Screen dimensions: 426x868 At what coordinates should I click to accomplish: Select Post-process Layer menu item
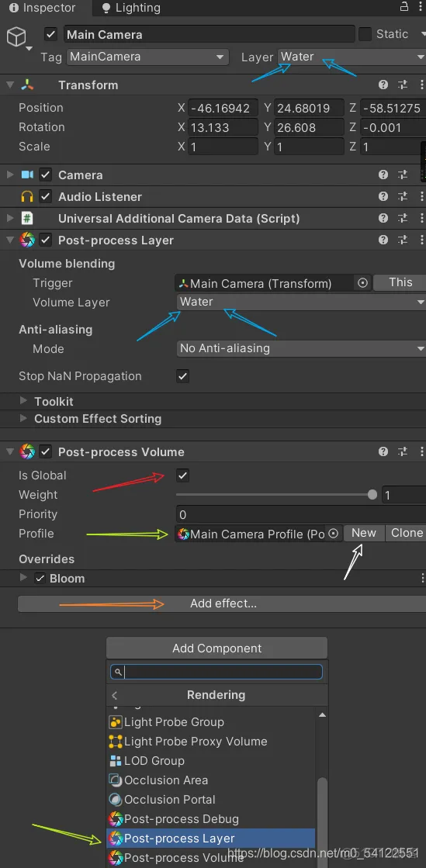(x=210, y=839)
